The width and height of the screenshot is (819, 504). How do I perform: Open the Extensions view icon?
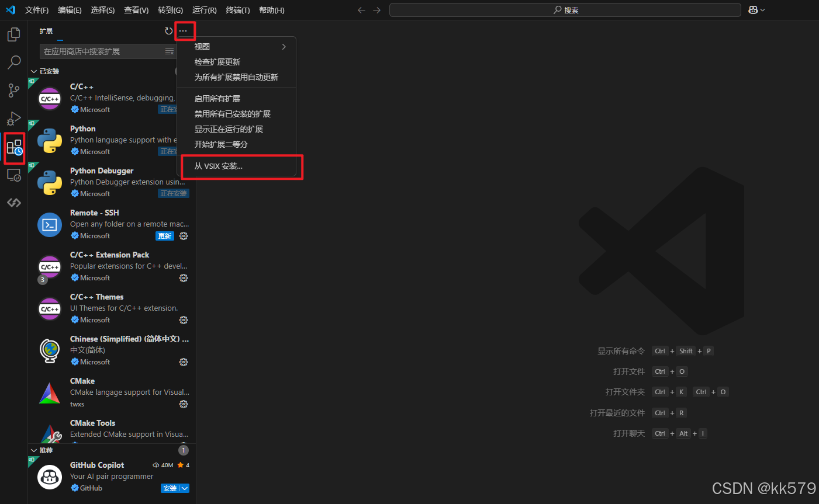pyautogui.click(x=14, y=147)
